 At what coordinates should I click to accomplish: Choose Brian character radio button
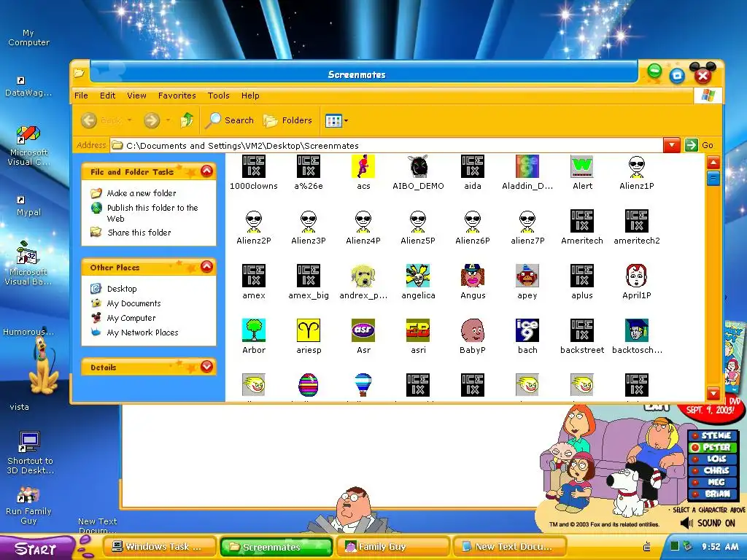pos(695,494)
